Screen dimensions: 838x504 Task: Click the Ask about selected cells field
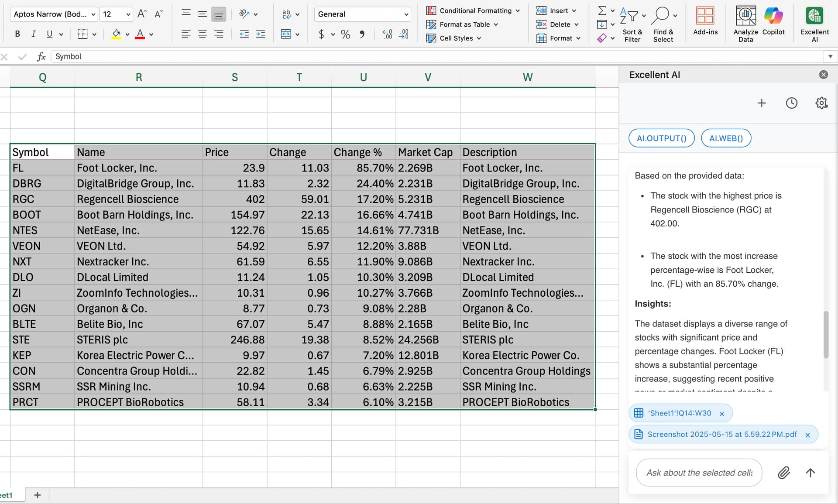tap(698, 473)
